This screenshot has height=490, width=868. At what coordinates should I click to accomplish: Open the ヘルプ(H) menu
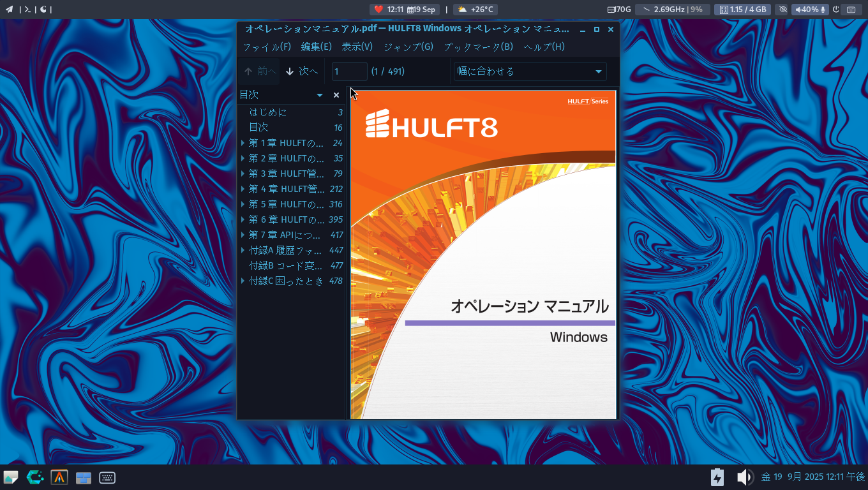pyautogui.click(x=544, y=47)
